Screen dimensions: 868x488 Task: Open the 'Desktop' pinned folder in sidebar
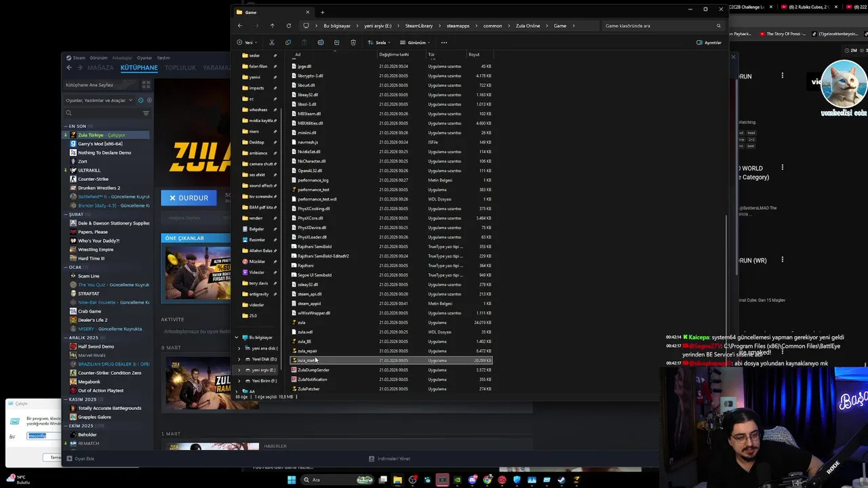pyautogui.click(x=256, y=142)
